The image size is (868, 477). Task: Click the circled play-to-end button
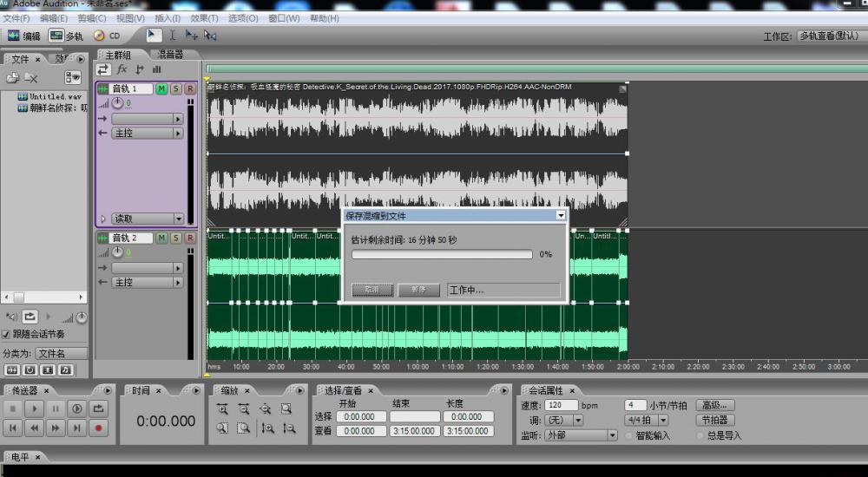77,409
